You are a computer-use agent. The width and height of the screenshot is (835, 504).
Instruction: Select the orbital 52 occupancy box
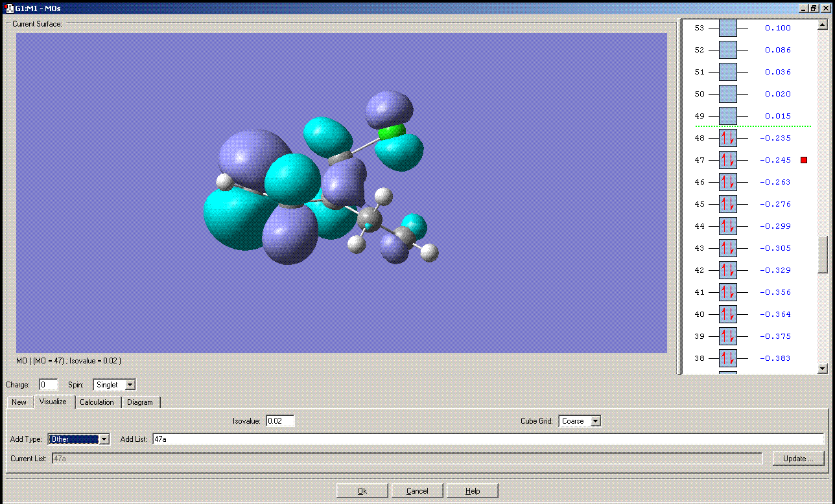point(729,50)
